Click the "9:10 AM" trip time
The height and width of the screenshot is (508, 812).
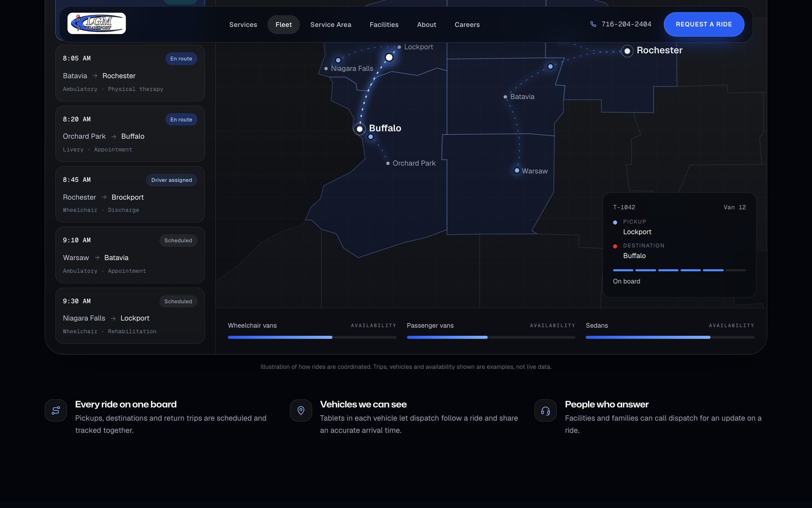pyautogui.click(x=77, y=240)
